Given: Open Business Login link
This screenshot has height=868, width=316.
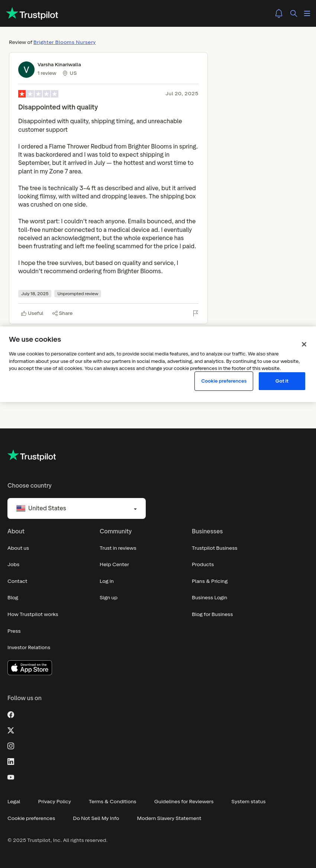Looking at the screenshot, I should [209, 598].
